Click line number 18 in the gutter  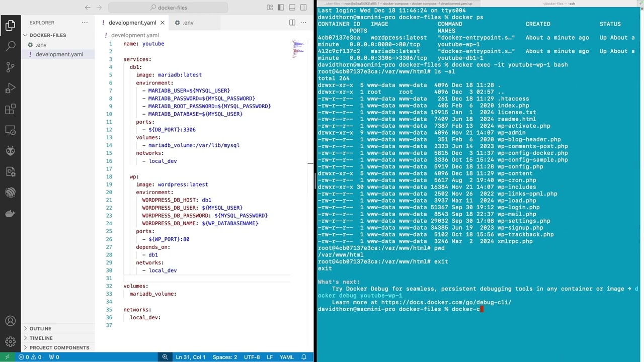pyautogui.click(x=109, y=176)
